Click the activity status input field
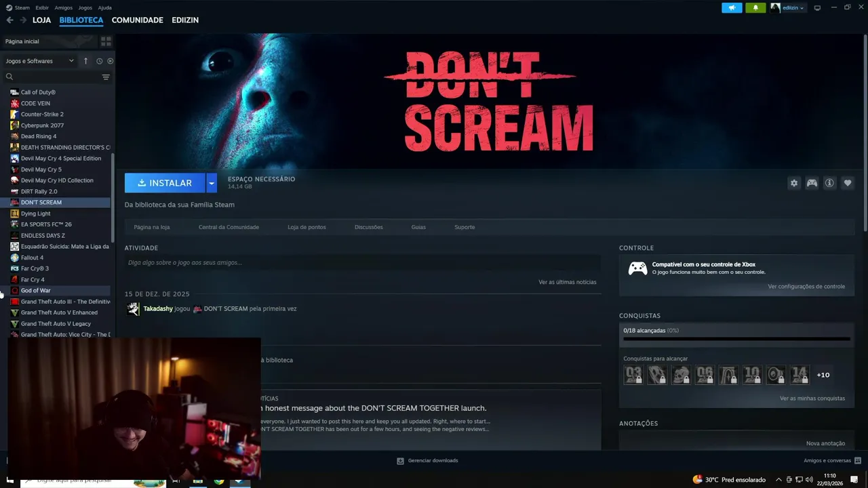Screen dimensions: 868x488 (x=362, y=263)
